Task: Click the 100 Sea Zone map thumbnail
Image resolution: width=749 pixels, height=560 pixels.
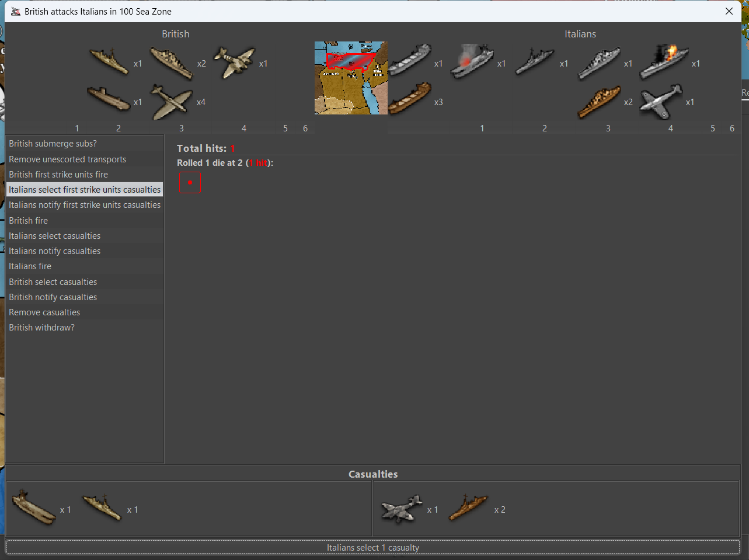Action: tap(351, 78)
